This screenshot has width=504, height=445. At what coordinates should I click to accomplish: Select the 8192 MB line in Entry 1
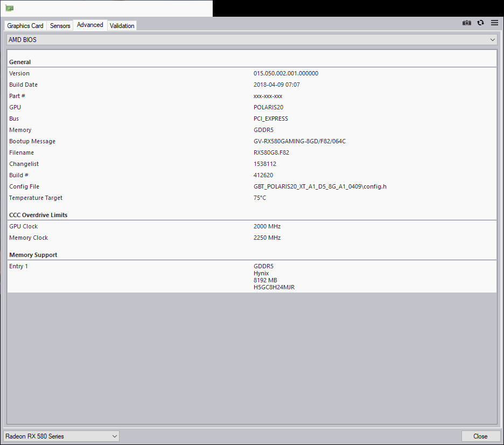tap(265, 280)
